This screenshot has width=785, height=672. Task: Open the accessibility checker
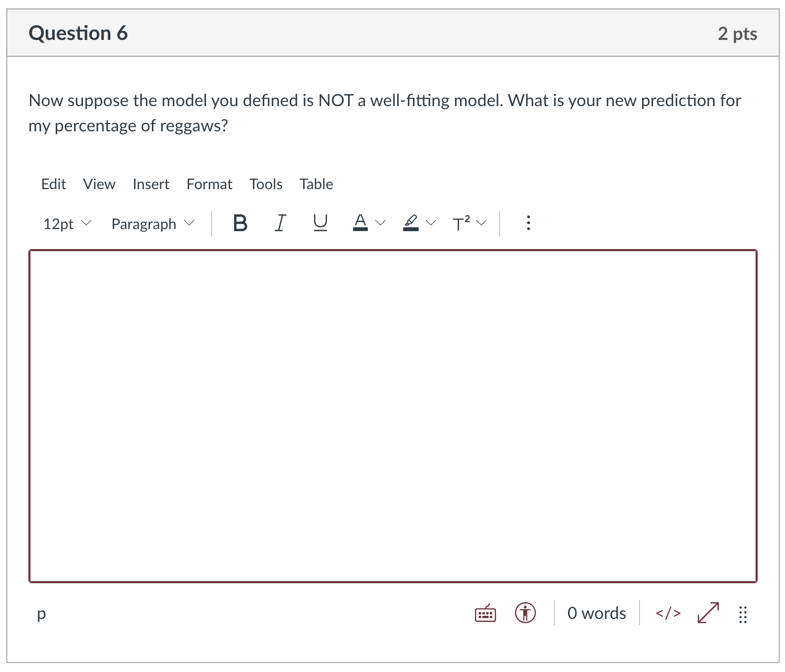[x=525, y=613]
